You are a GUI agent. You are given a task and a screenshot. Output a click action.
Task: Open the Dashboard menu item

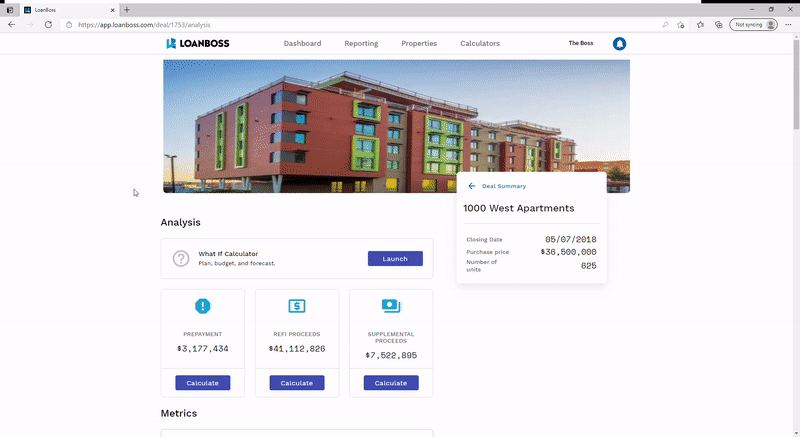pos(303,43)
